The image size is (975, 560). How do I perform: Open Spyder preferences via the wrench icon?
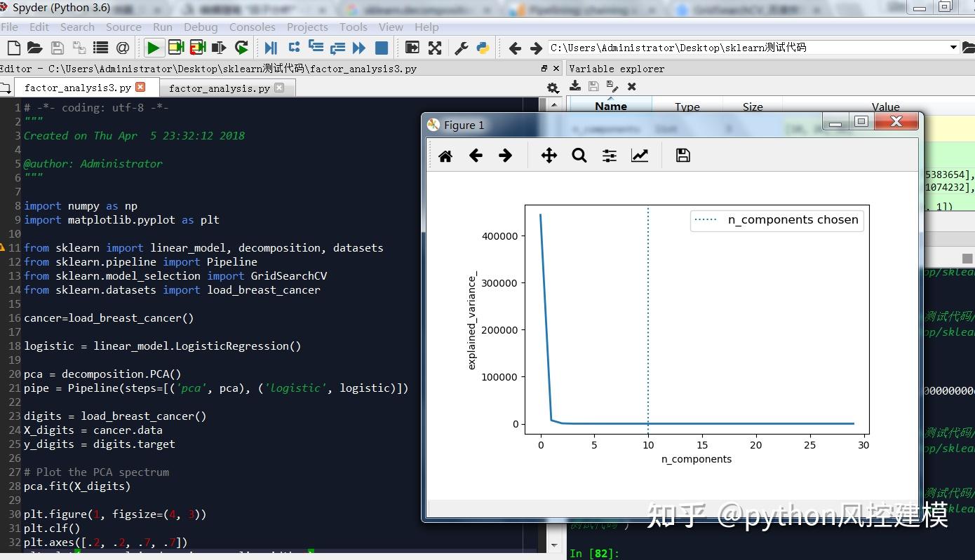pos(460,48)
